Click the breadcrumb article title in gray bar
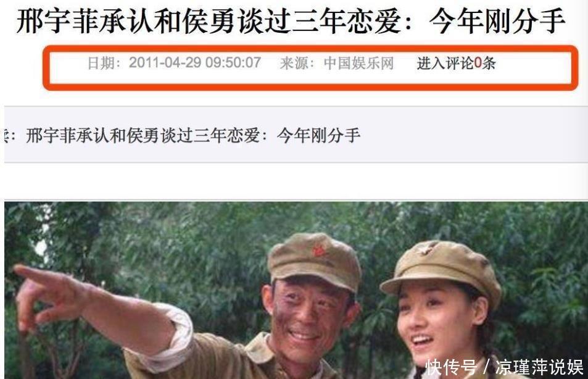This screenshot has width=588, height=379. 193,135
